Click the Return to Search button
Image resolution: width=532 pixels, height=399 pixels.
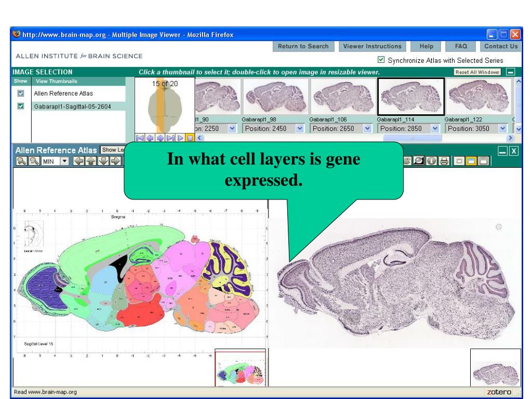coord(303,46)
